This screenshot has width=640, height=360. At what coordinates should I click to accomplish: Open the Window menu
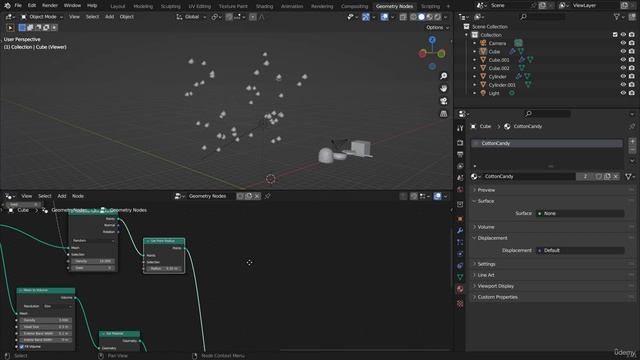tap(72, 6)
